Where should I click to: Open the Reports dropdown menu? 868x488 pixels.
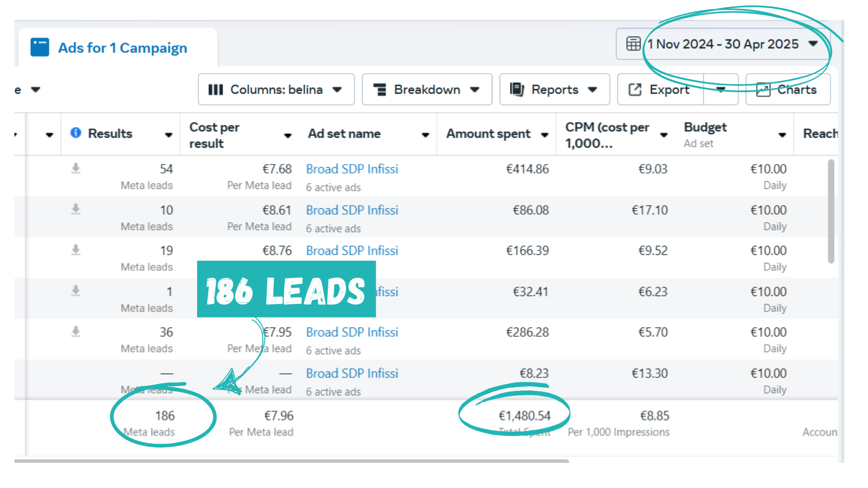click(554, 89)
